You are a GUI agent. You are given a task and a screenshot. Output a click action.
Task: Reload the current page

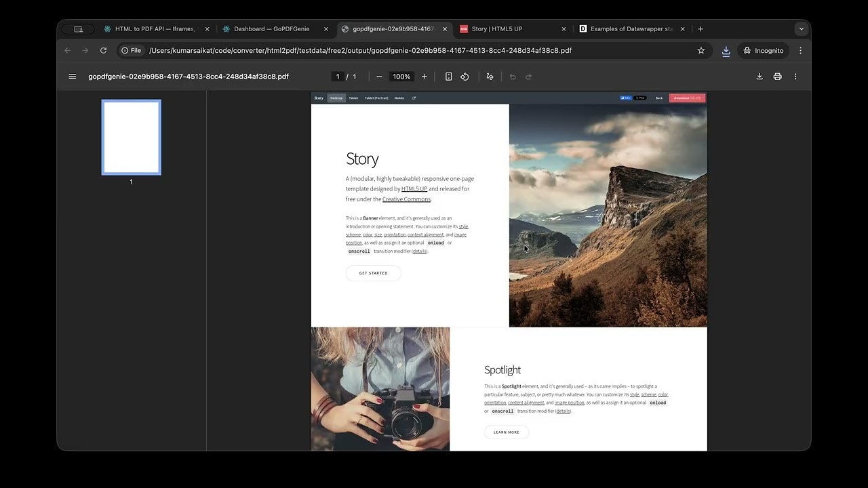pyautogui.click(x=103, y=50)
